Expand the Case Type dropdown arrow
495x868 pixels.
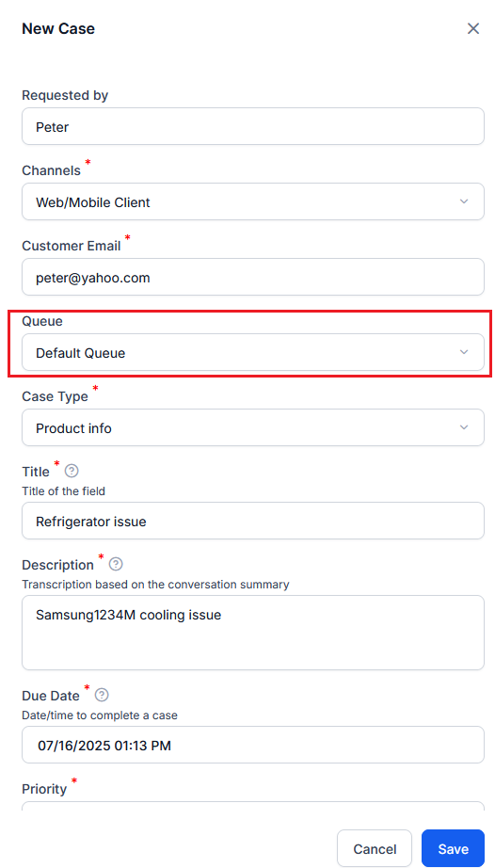pos(464,427)
